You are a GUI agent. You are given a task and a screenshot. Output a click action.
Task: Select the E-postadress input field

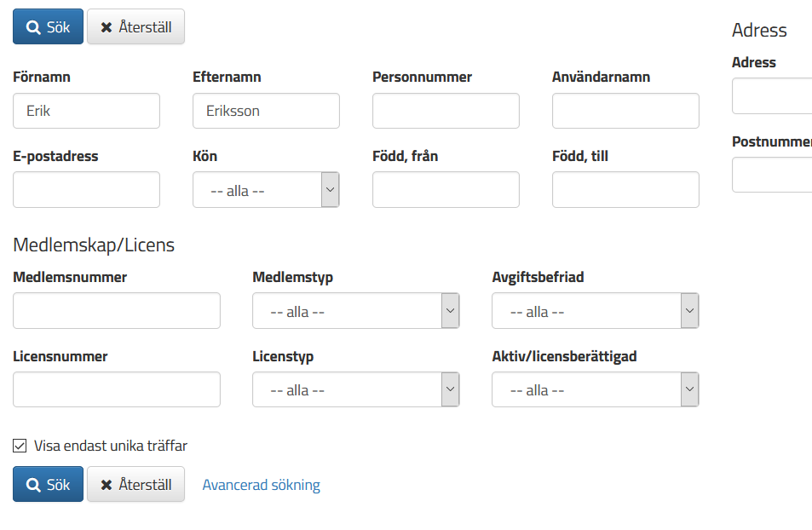86,190
